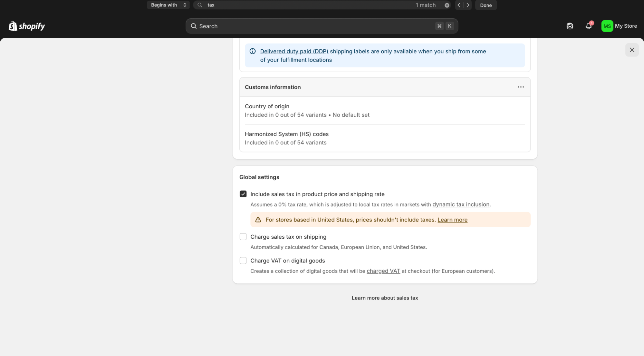Open dynamic tax inclusion link
Viewport: 644px width, 356px height.
(x=461, y=204)
